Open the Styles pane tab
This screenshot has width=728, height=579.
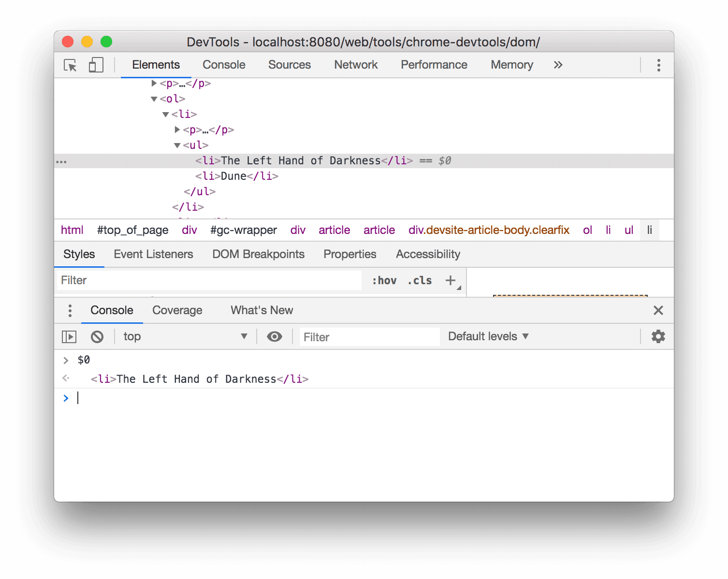pyautogui.click(x=79, y=254)
